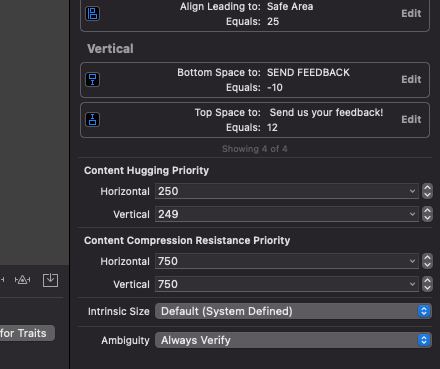
Task: Click the Bottom Space constraint icon
Action: click(x=93, y=80)
